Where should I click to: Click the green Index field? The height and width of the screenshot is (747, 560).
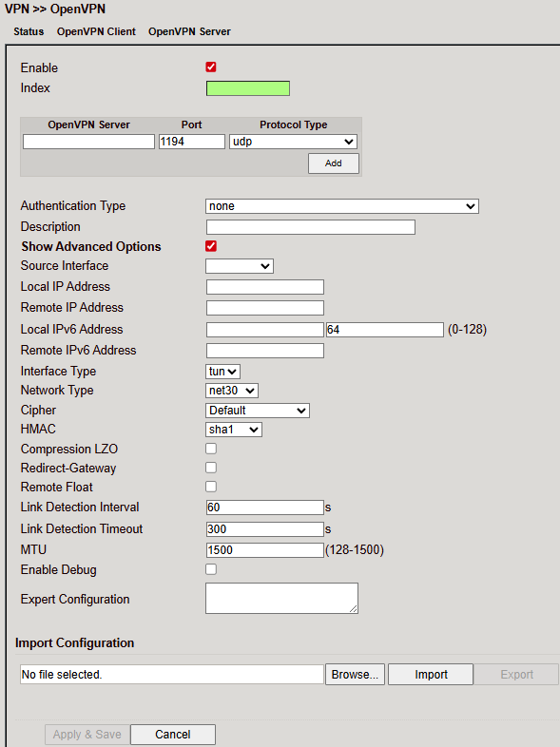click(248, 88)
